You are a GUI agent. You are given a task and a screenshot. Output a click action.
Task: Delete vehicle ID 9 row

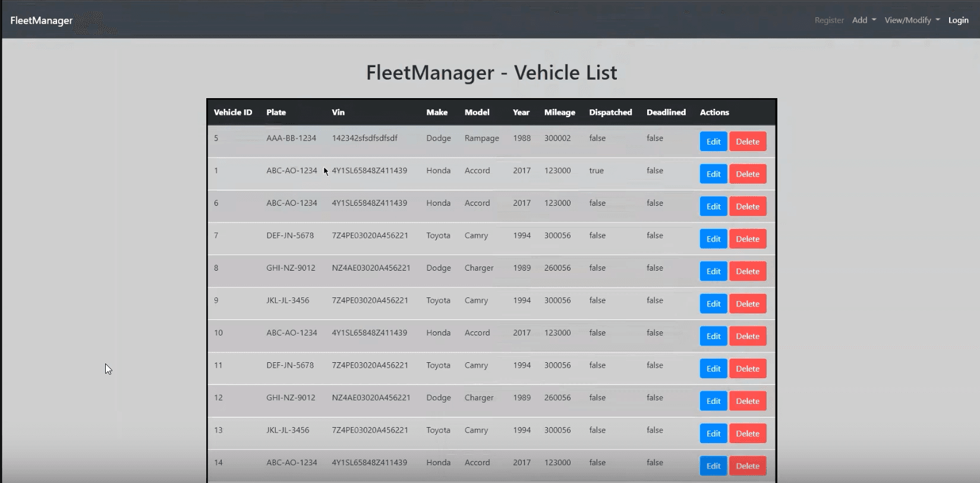coord(748,304)
